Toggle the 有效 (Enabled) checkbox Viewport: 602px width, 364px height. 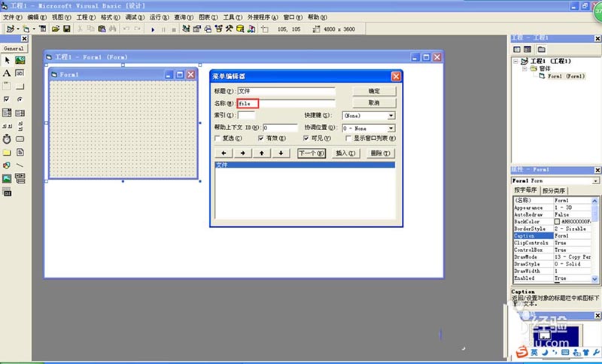click(x=261, y=138)
